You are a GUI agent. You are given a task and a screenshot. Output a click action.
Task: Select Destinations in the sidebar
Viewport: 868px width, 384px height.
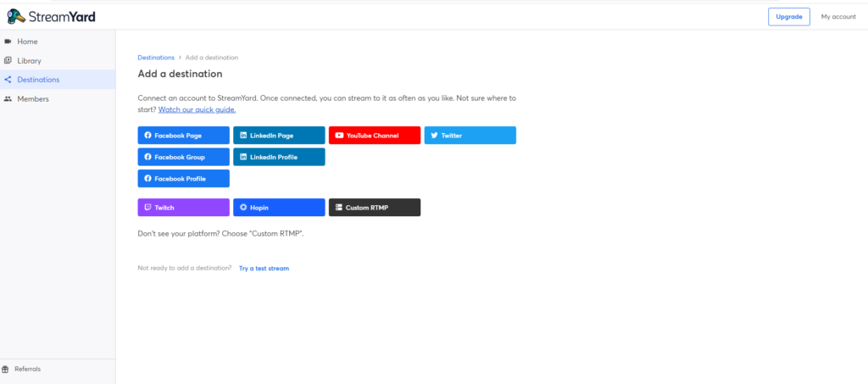tap(58, 80)
